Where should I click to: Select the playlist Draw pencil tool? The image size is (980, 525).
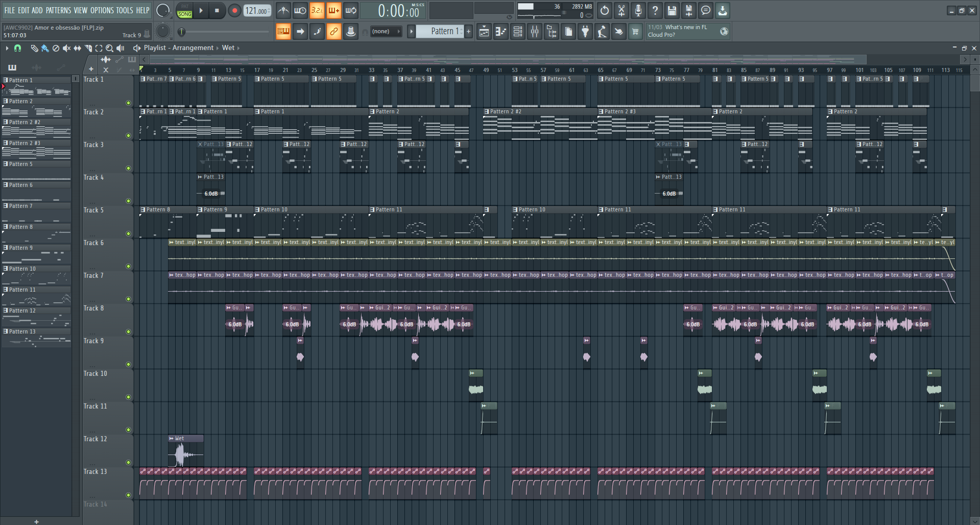click(34, 48)
